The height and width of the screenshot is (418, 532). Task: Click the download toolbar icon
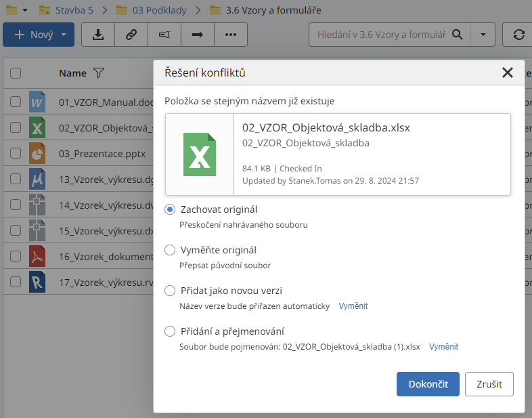[98, 35]
